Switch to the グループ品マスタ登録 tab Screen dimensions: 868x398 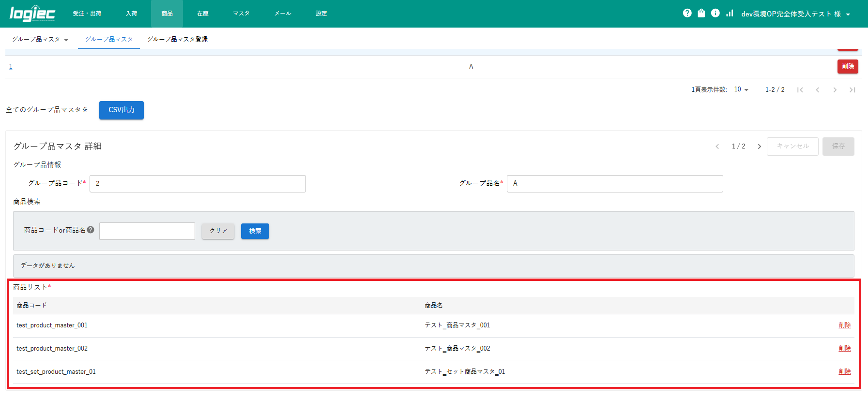[177, 39]
